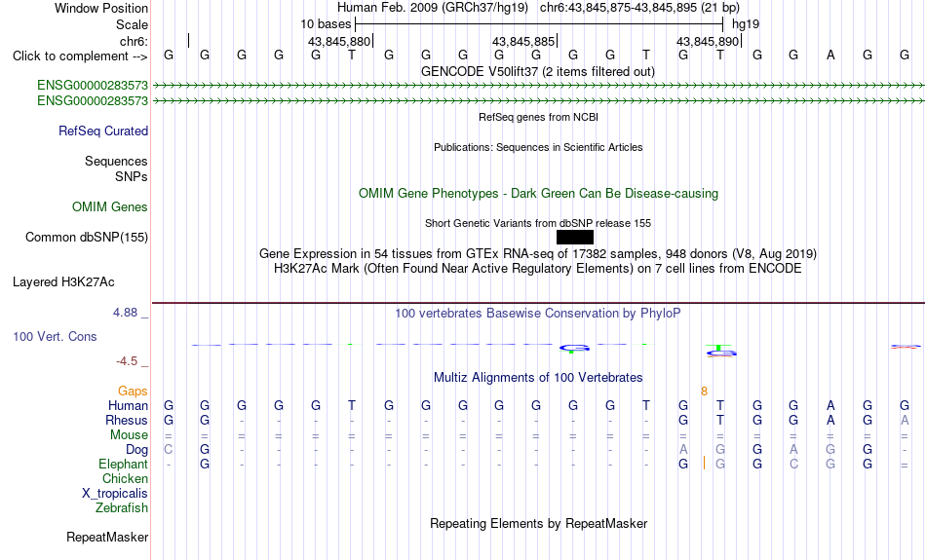The width and height of the screenshot is (926, 560).
Task: Click the "10 bases" scale label
Action: pyautogui.click(x=326, y=24)
